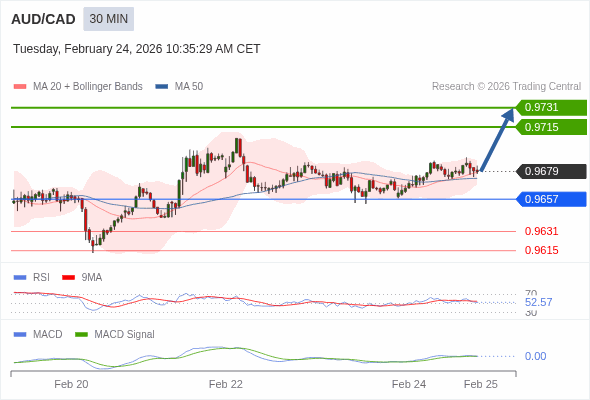This screenshot has height=400, width=590.
Task: Click the blue RSI legend swatch
Action: click(20, 278)
